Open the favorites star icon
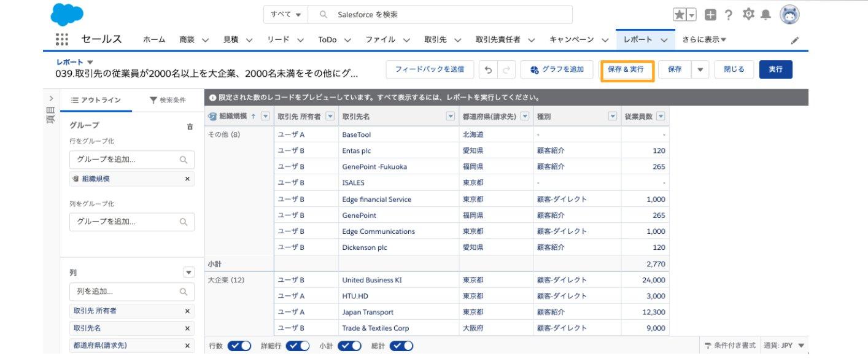 [x=680, y=15]
